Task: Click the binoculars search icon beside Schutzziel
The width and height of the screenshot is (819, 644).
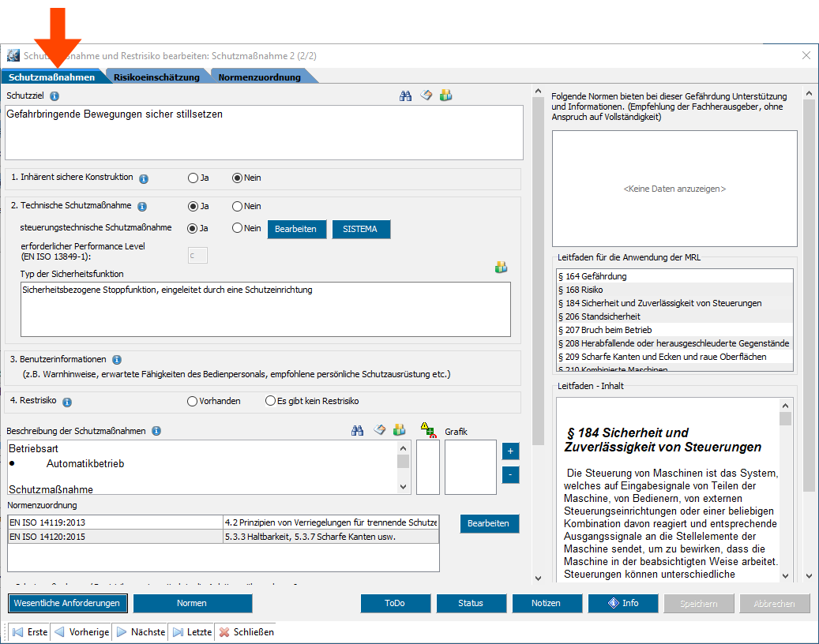Action: coord(406,95)
